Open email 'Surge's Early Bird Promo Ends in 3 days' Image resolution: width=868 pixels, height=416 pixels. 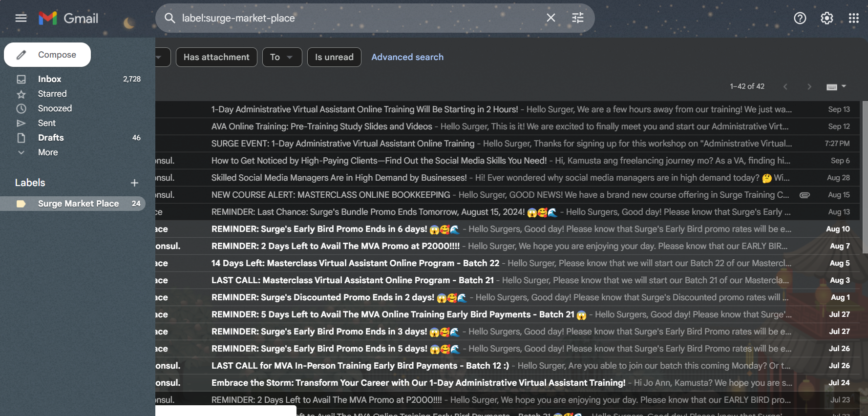pyautogui.click(x=508, y=332)
